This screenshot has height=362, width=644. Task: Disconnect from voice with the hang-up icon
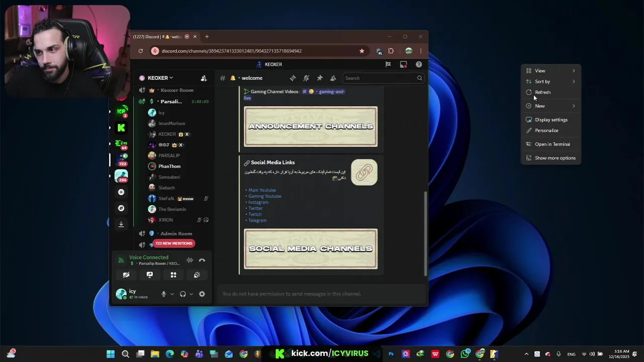[202, 260]
